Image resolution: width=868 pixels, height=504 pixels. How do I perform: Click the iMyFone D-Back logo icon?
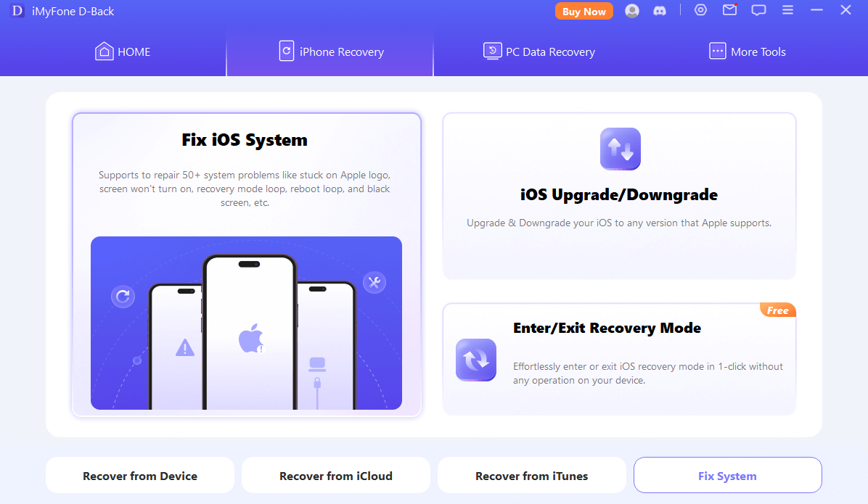(x=17, y=11)
